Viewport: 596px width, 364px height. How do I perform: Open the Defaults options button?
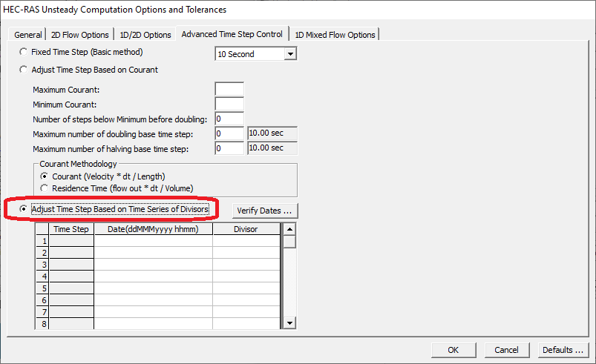point(563,350)
